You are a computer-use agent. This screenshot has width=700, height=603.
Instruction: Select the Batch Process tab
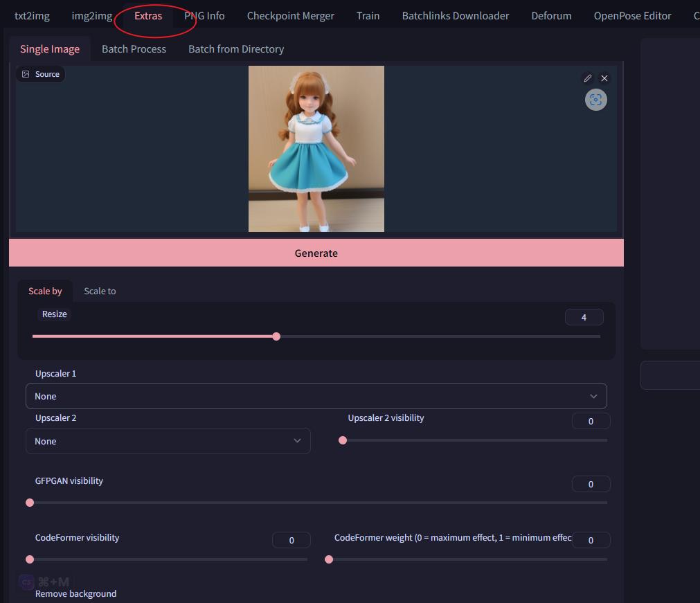(134, 49)
